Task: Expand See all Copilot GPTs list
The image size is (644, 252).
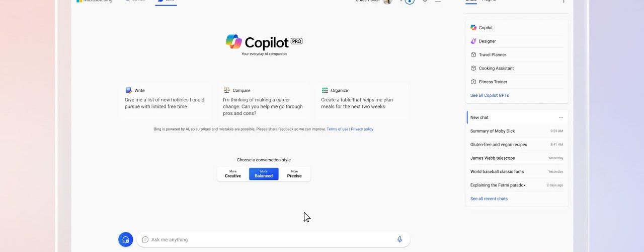Action: (x=490, y=95)
